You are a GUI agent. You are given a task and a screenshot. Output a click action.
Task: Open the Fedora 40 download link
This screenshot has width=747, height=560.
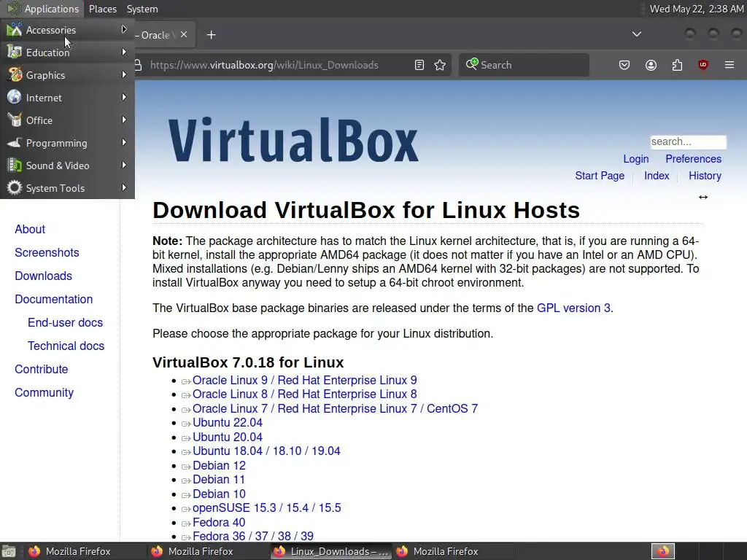219,522
